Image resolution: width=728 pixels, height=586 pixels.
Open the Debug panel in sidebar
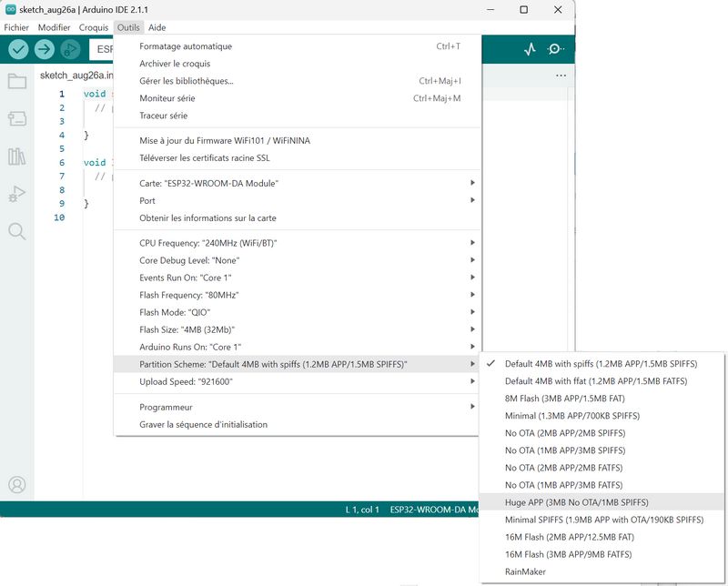point(17,194)
